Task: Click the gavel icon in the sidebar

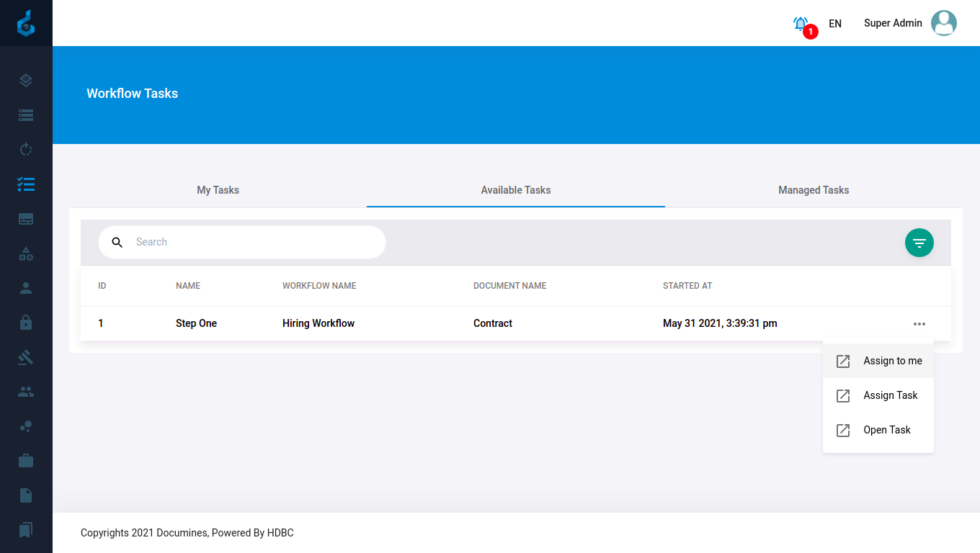Action: [x=26, y=357]
